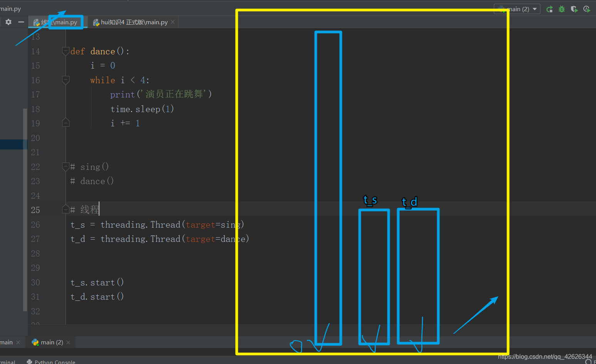This screenshot has width=596, height=364.
Task: Open the main (2) run configuration dropdown
Action: click(x=517, y=9)
